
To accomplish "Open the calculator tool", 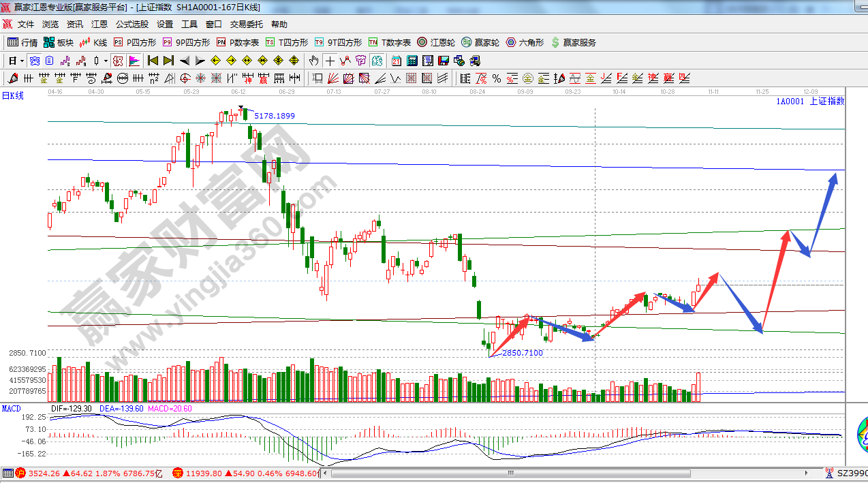I will [x=412, y=61].
